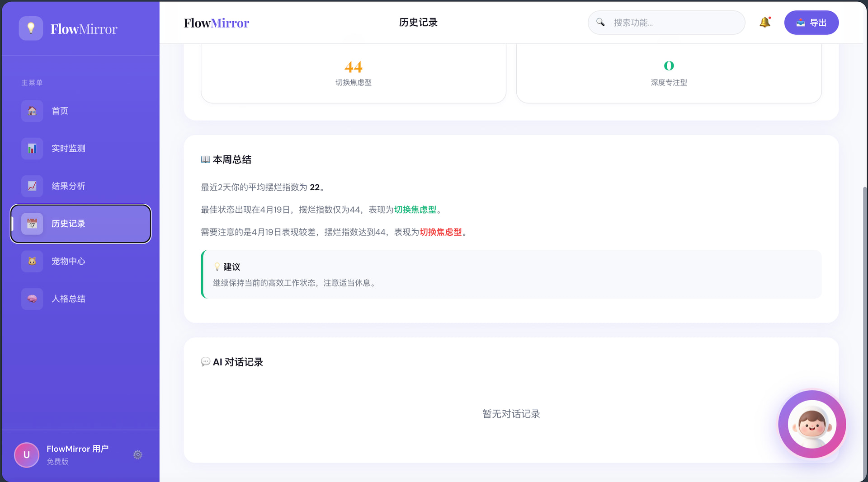This screenshot has width=868, height=482.
Task: Open settings with the gear icon
Action: 138,454
